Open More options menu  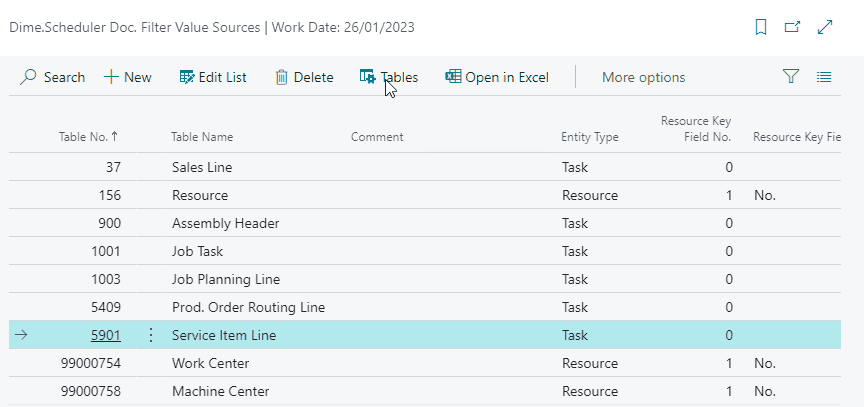pyautogui.click(x=644, y=77)
